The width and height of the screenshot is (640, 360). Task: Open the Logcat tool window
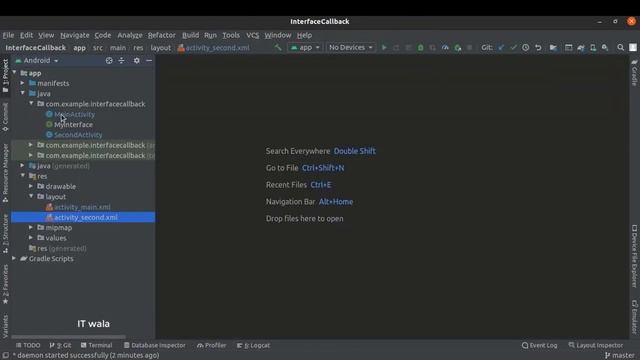253,345
